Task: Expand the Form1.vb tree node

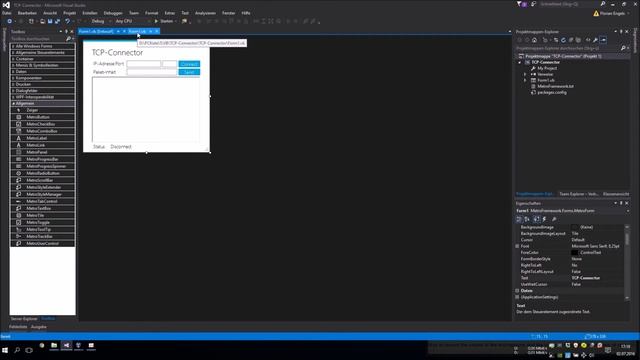Action: tap(525, 80)
